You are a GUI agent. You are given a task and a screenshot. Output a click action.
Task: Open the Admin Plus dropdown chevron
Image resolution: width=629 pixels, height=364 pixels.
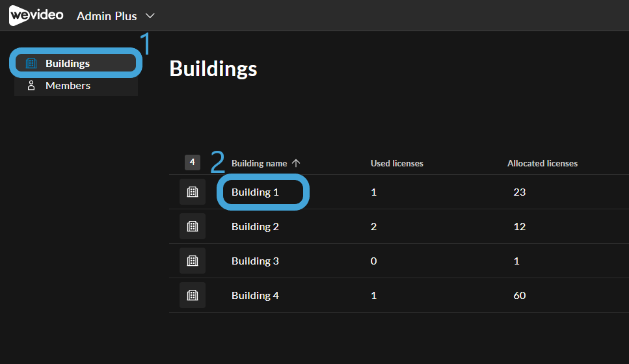[x=150, y=16]
